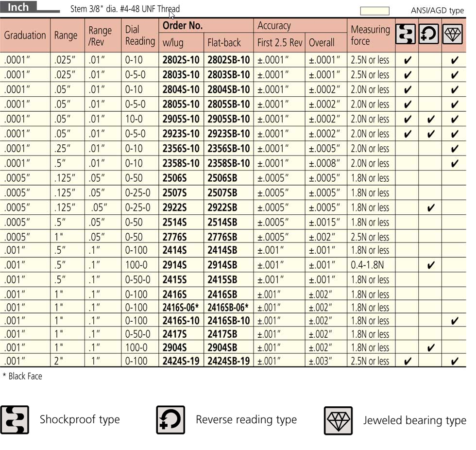Image resolution: width=476 pixels, height=450 pixels.
Task: Click the Graduation column header
Action: click(x=25, y=35)
